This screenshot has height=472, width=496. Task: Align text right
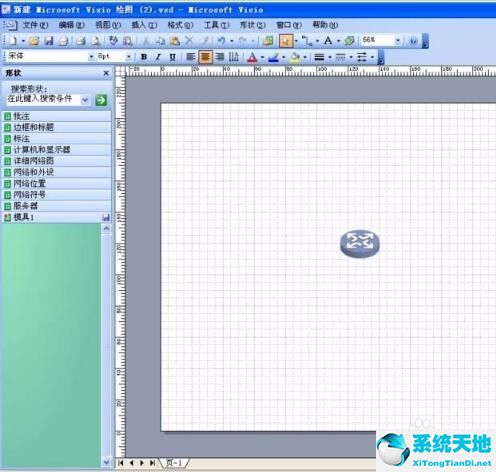pyautogui.click(x=220, y=57)
